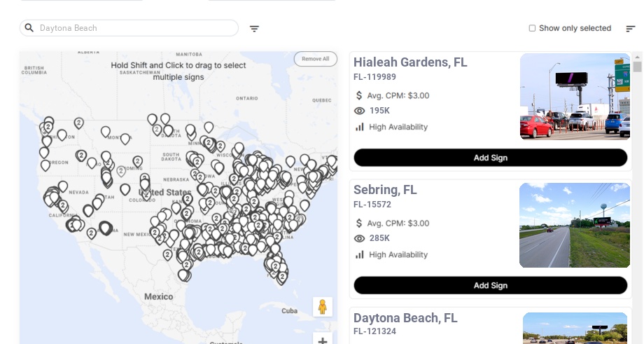Click Remove All on the map

click(x=315, y=59)
